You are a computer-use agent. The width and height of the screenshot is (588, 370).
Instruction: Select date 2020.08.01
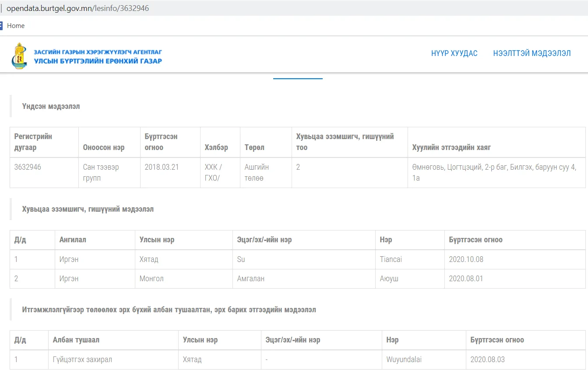466,279
